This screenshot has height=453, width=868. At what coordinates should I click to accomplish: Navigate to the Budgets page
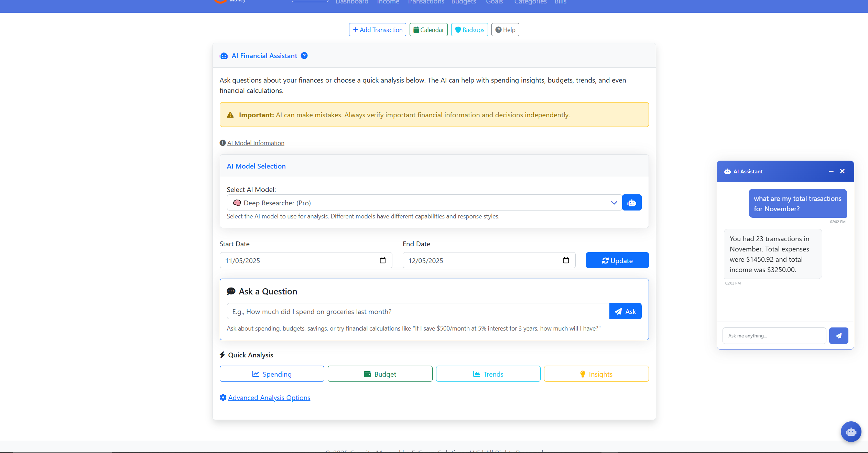click(x=463, y=2)
